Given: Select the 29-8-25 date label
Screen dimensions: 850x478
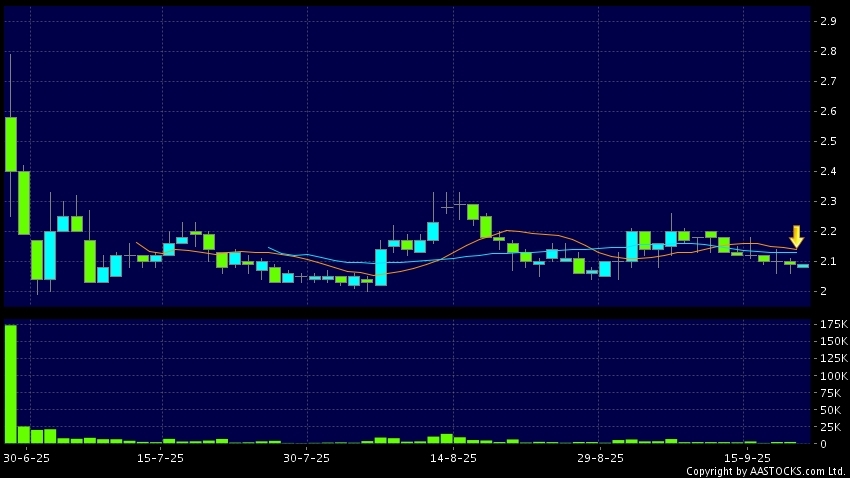Looking at the screenshot, I should click(600, 458).
